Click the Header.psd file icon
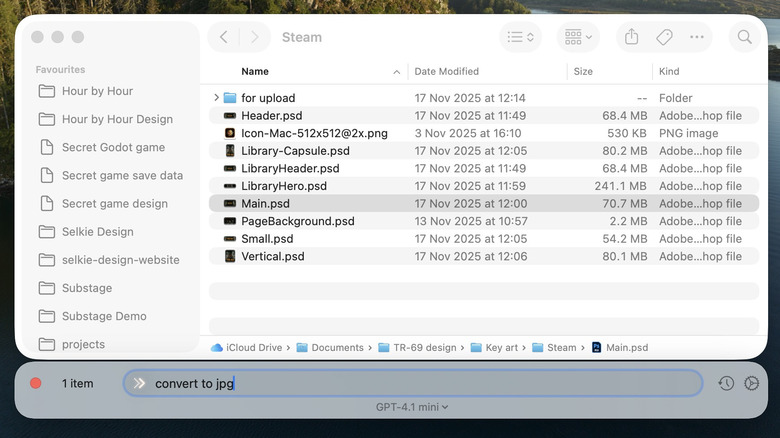This screenshot has height=438, width=780. pos(230,115)
